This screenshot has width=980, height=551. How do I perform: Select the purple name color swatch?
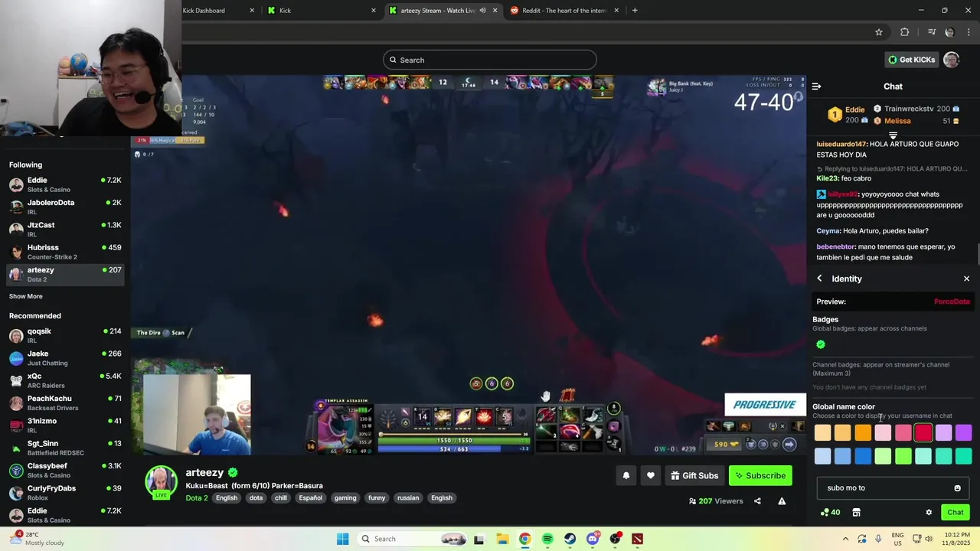963,433
